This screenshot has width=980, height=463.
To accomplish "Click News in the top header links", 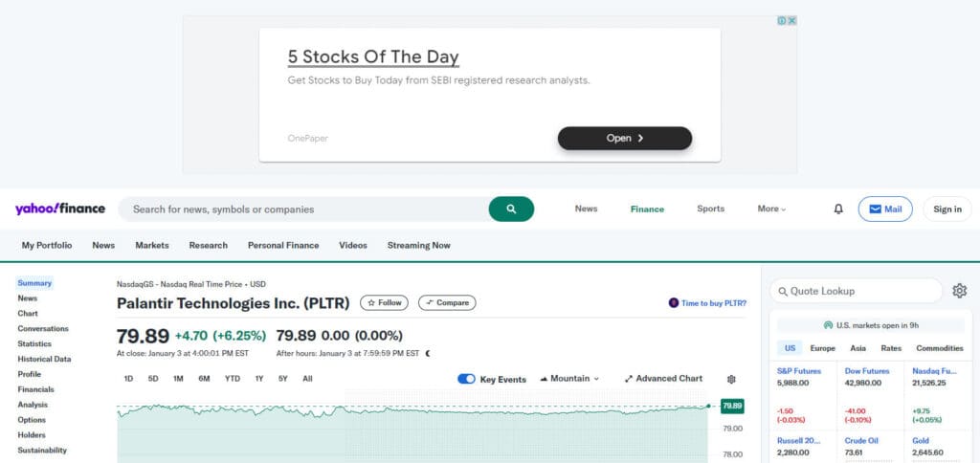I will coord(587,209).
